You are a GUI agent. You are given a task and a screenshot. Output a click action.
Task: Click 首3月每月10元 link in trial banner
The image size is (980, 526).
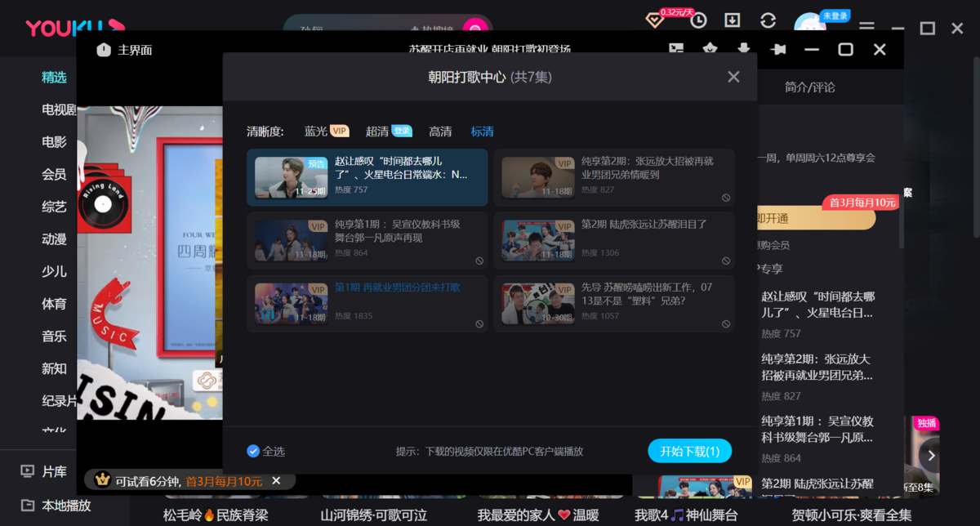pyautogui.click(x=224, y=481)
